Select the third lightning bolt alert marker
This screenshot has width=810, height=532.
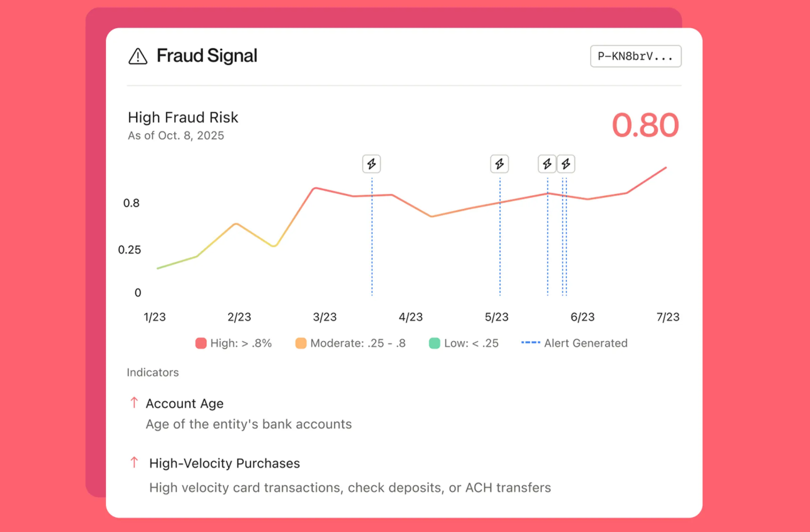point(547,164)
